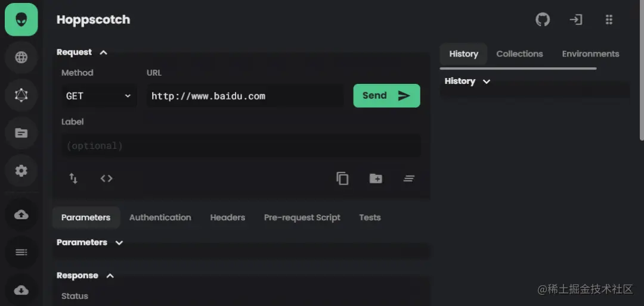Viewport: 644px width, 306px height.
Task: Click the URL input field
Action: (245, 96)
